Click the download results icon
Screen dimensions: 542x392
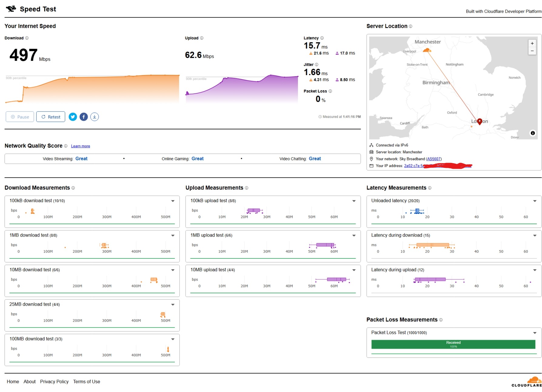click(95, 117)
